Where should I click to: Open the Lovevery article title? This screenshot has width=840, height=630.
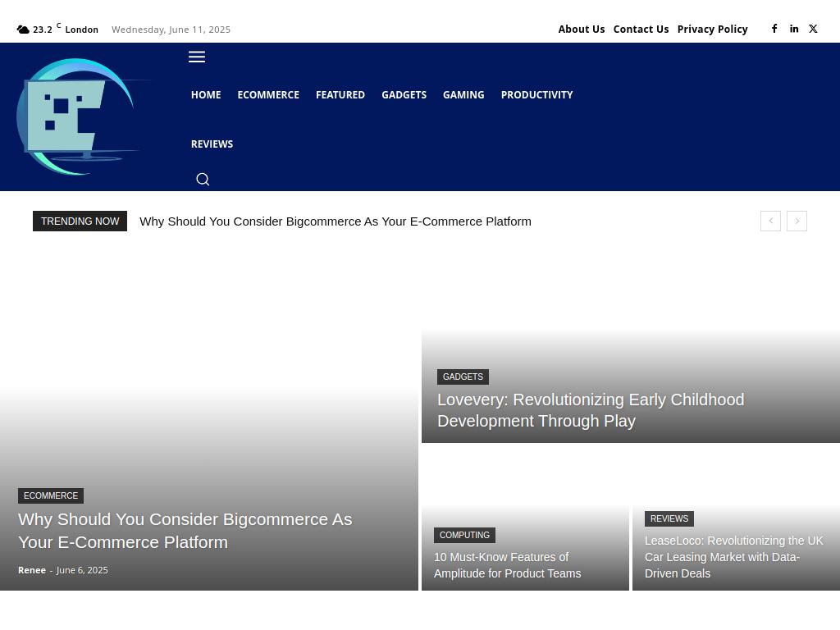point(591,410)
